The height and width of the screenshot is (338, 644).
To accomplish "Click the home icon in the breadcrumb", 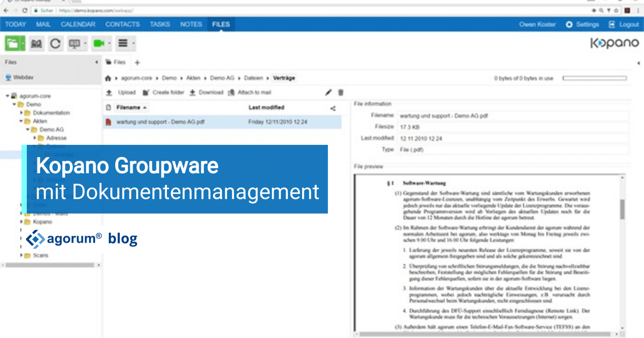I will [x=108, y=78].
